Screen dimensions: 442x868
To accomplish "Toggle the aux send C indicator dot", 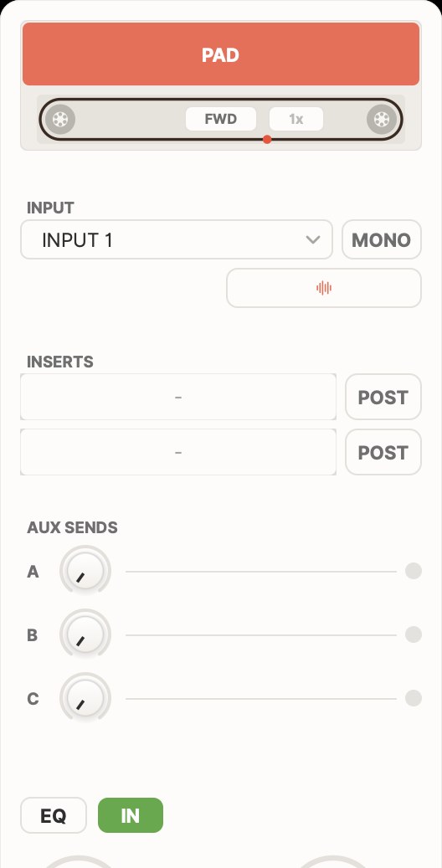I will tap(414, 698).
